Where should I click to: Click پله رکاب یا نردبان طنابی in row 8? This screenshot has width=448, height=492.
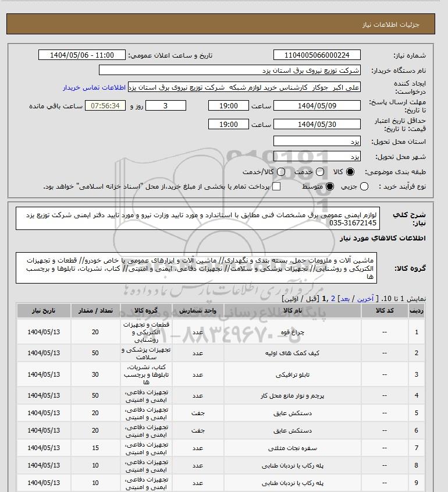[x=293, y=466]
